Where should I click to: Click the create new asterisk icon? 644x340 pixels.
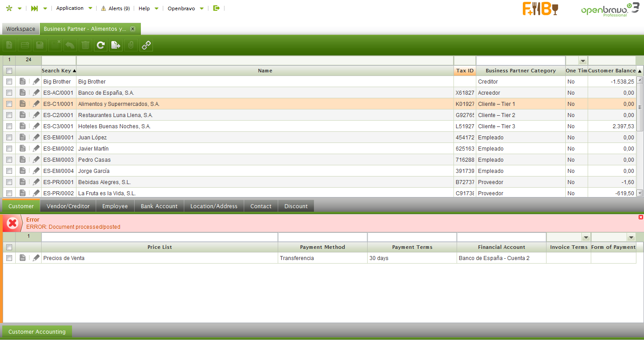[x=9, y=8]
